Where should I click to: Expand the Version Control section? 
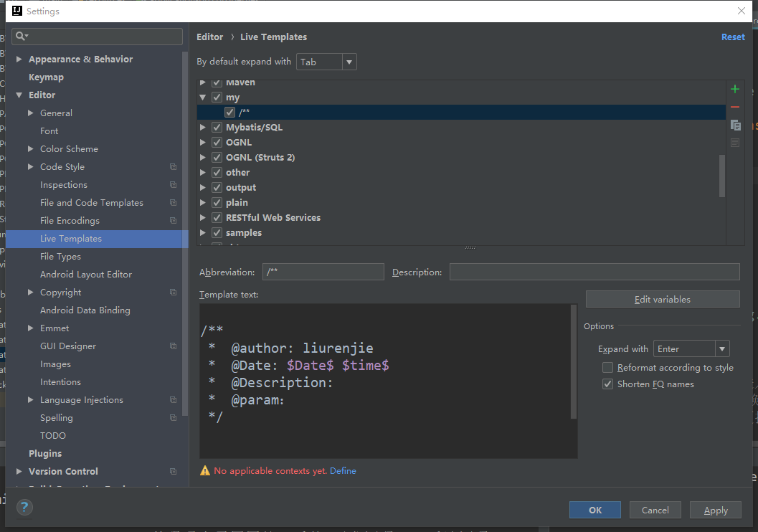19,471
